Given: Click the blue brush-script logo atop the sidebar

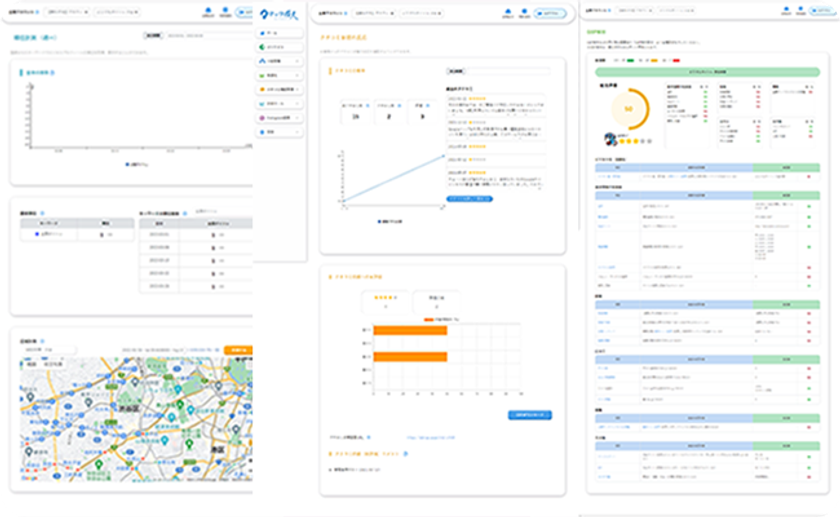Looking at the screenshot, I should tap(279, 14).
